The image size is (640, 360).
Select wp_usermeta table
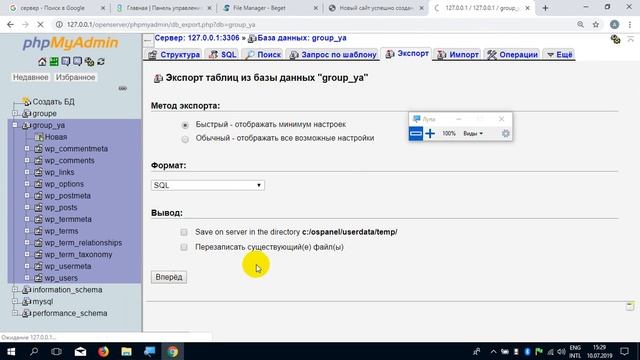point(68,267)
